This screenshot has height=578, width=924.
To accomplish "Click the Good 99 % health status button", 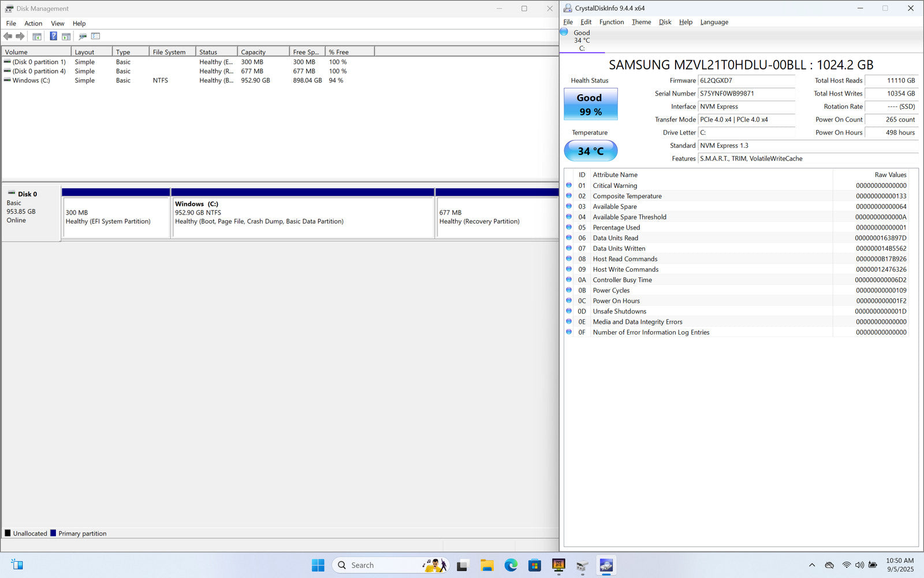I will click(x=590, y=104).
